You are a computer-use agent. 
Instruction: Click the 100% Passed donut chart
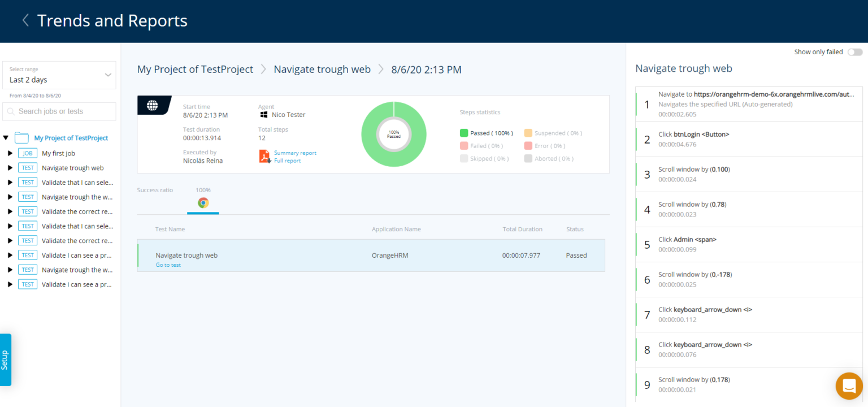[x=394, y=134]
